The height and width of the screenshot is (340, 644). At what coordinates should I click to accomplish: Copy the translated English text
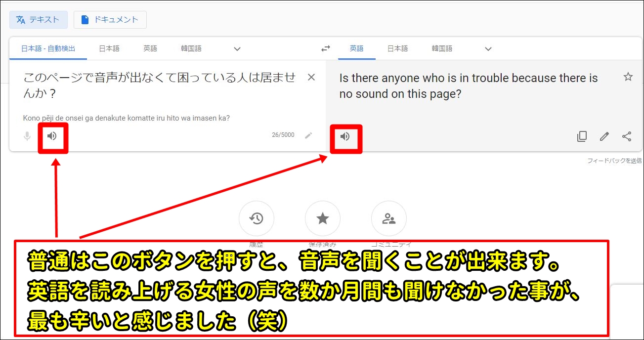(x=582, y=137)
